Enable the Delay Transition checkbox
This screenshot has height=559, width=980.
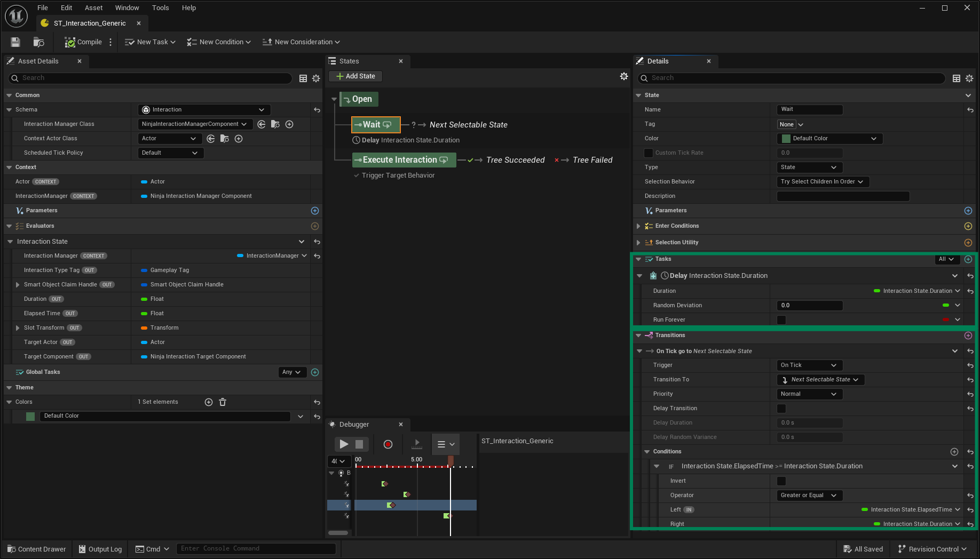click(x=781, y=409)
